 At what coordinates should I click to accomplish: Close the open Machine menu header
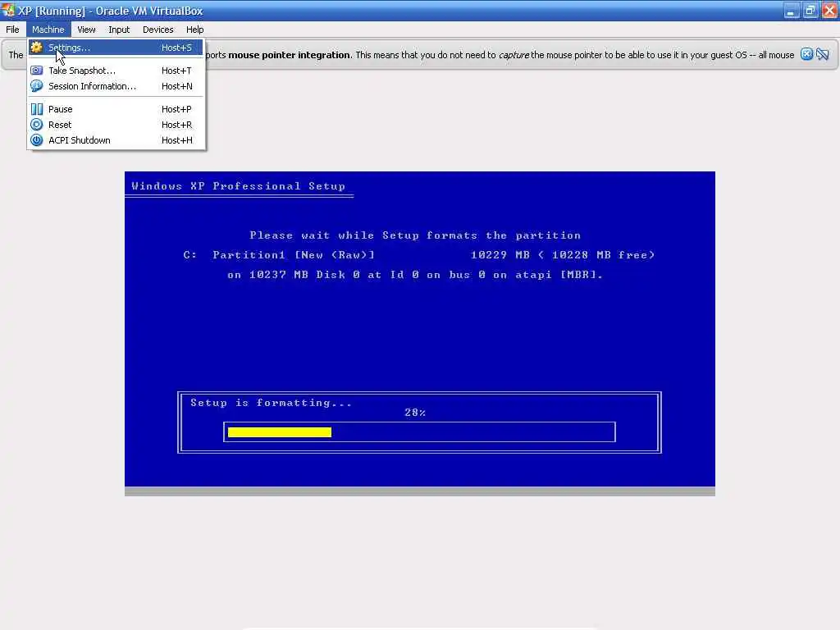pyautogui.click(x=48, y=30)
